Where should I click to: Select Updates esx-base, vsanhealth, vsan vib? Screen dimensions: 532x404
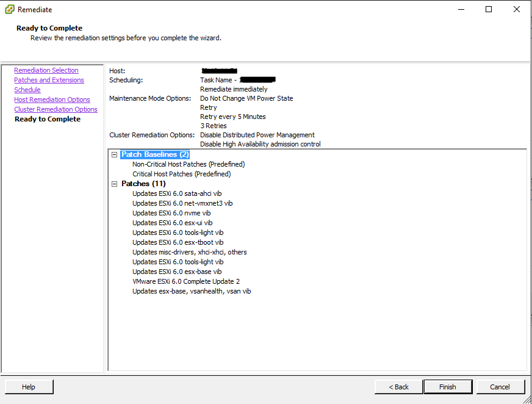[192, 291]
